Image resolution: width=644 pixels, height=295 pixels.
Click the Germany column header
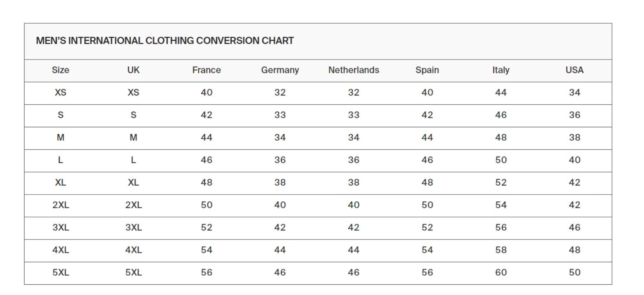click(x=280, y=70)
